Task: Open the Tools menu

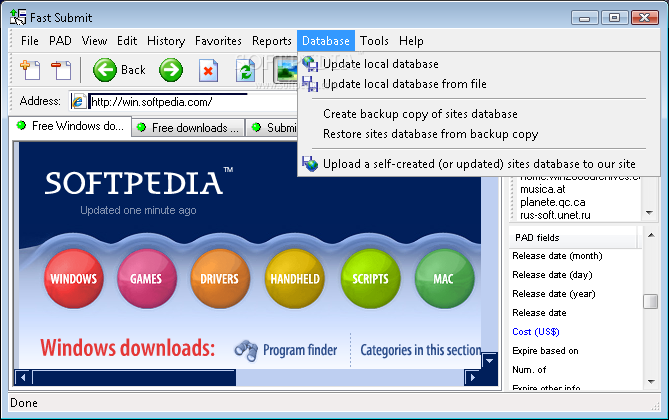Action: 374,41
